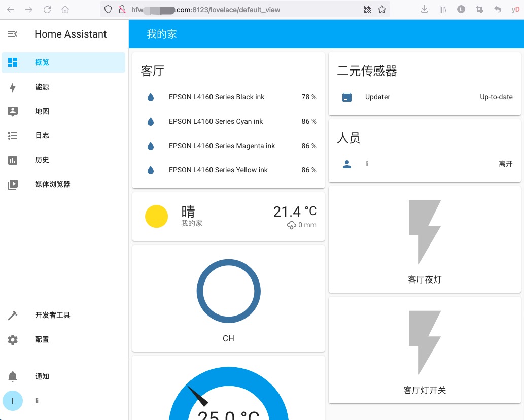
Task: Open the 能源 energy panel
Action: [63, 87]
